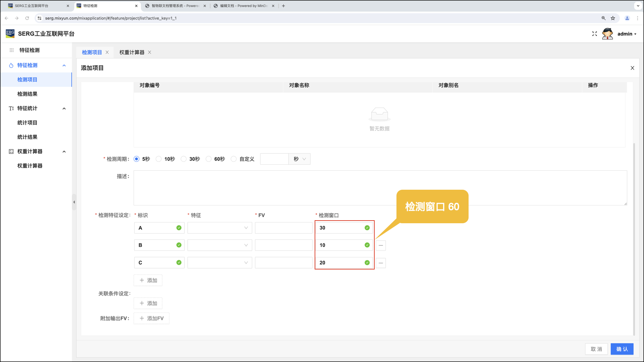Bookmark this page with the star icon
The width and height of the screenshot is (644, 362).
point(613,18)
